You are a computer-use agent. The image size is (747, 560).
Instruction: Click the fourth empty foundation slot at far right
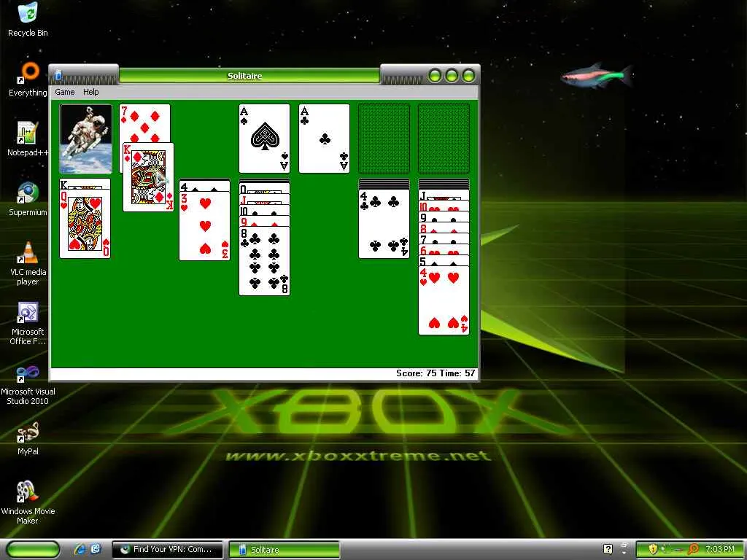pyautogui.click(x=444, y=139)
